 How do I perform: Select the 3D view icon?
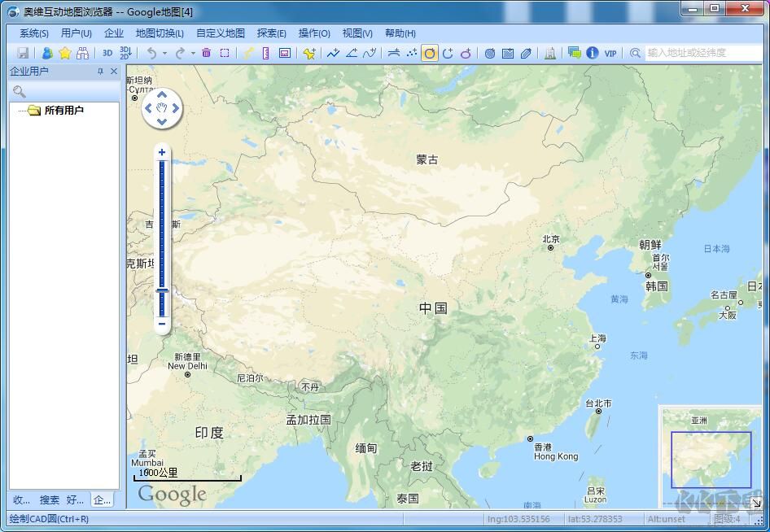coord(108,53)
